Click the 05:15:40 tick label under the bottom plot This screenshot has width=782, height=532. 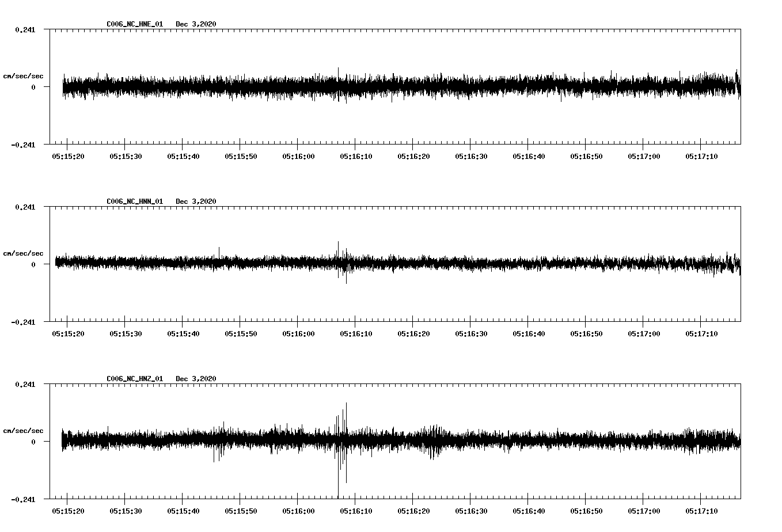[x=181, y=510]
